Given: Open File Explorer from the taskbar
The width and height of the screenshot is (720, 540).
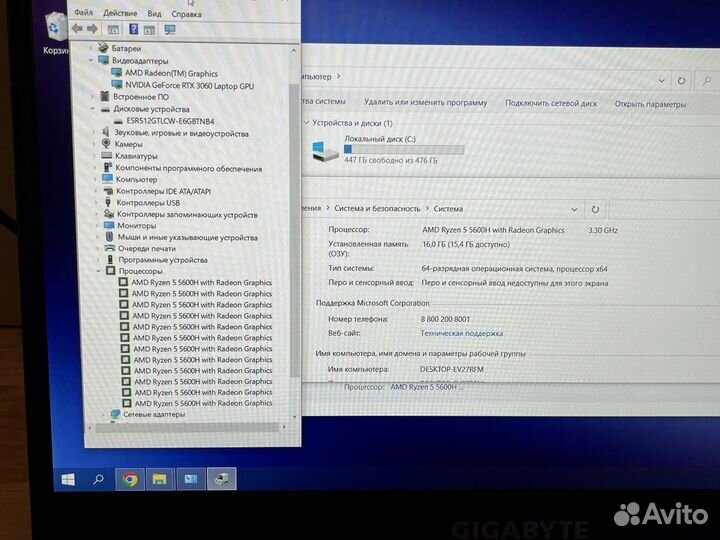Looking at the screenshot, I should [x=159, y=479].
